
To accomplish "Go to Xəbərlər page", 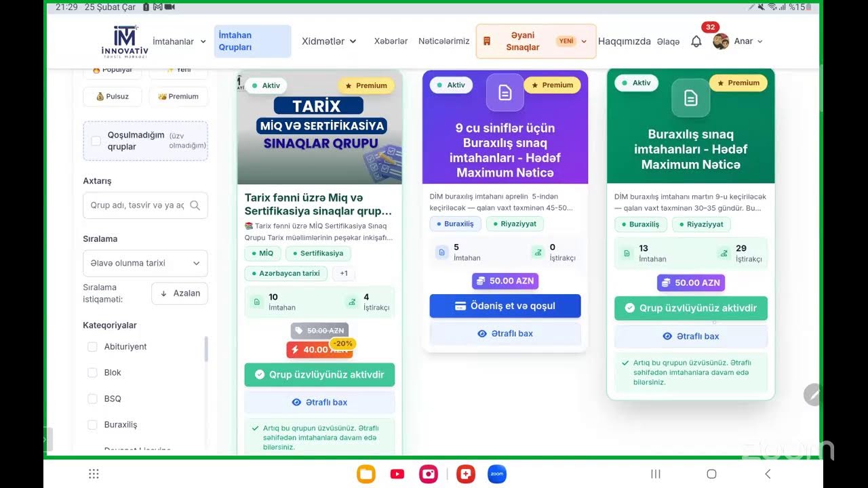I will (x=391, y=41).
